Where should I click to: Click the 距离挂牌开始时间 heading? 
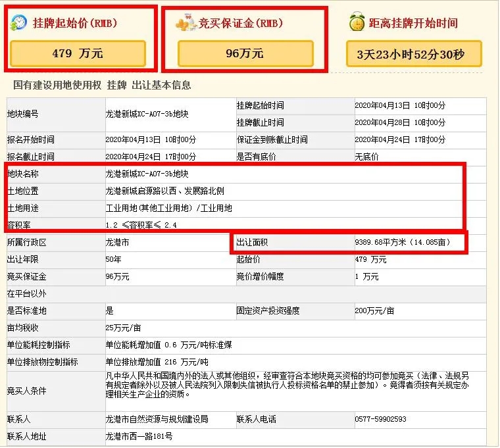tap(413, 23)
